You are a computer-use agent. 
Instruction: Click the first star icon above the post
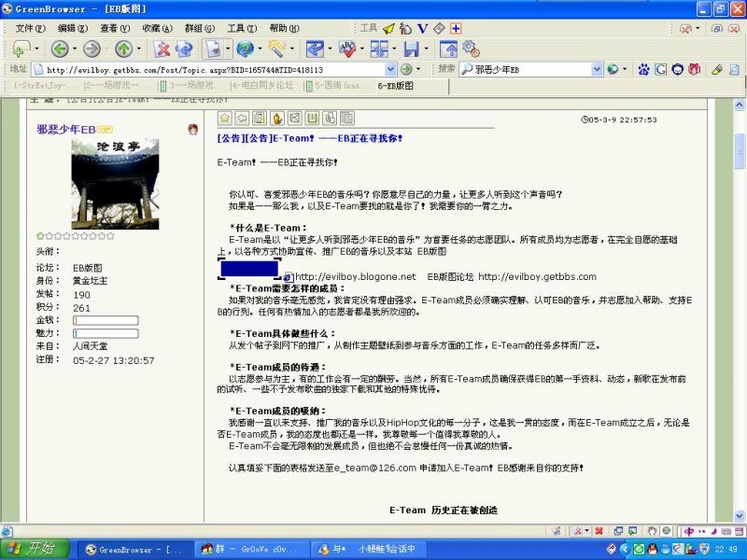[225, 118]
